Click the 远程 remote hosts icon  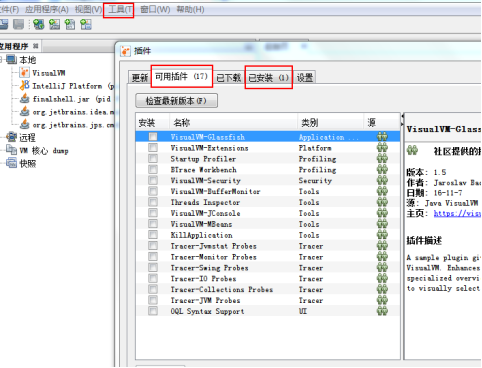coord(11,137)
